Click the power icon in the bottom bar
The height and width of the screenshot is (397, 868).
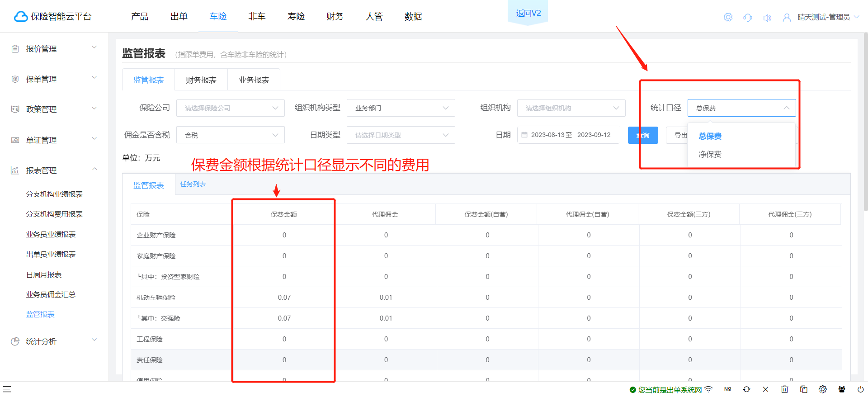(860, 389)
